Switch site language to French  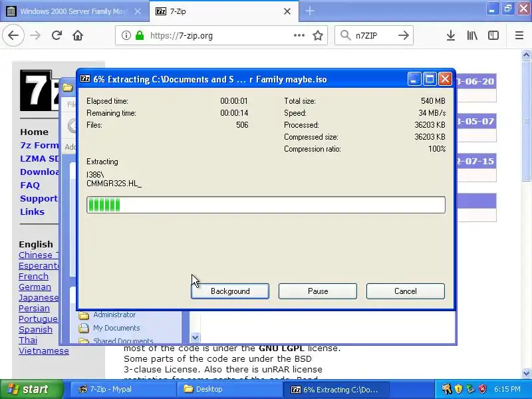34,276
